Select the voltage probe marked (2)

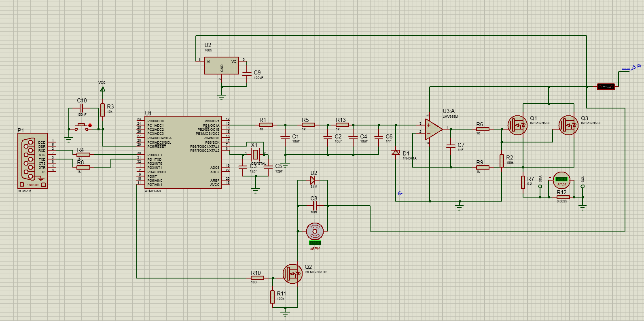point(633,68)
